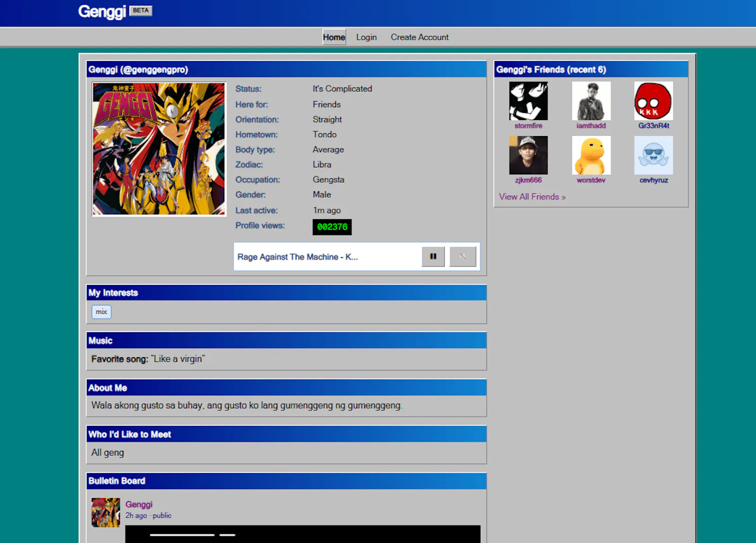Click the Bulletin Board section header
The image size is (756, 543).
(x=286, y=481)
